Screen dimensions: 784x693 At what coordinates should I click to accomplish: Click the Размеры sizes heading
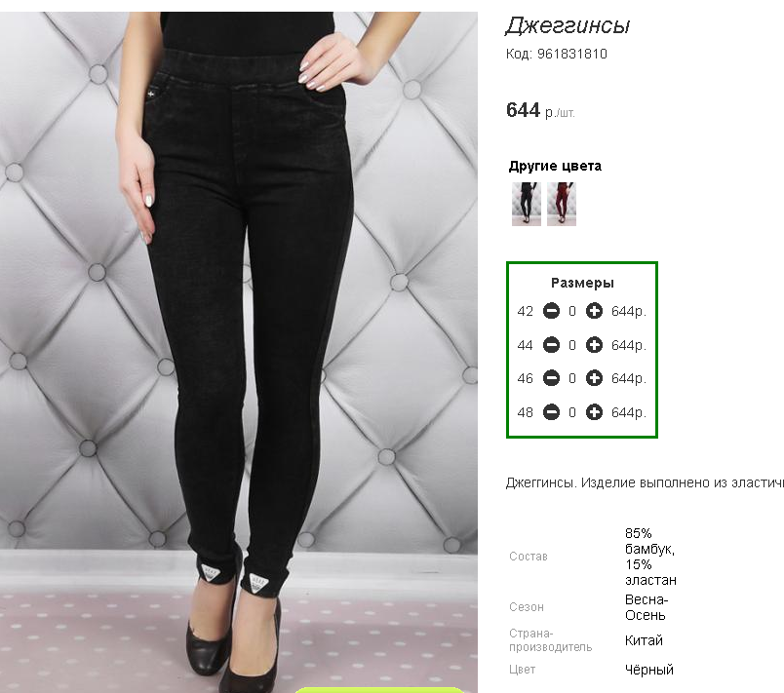582,283
